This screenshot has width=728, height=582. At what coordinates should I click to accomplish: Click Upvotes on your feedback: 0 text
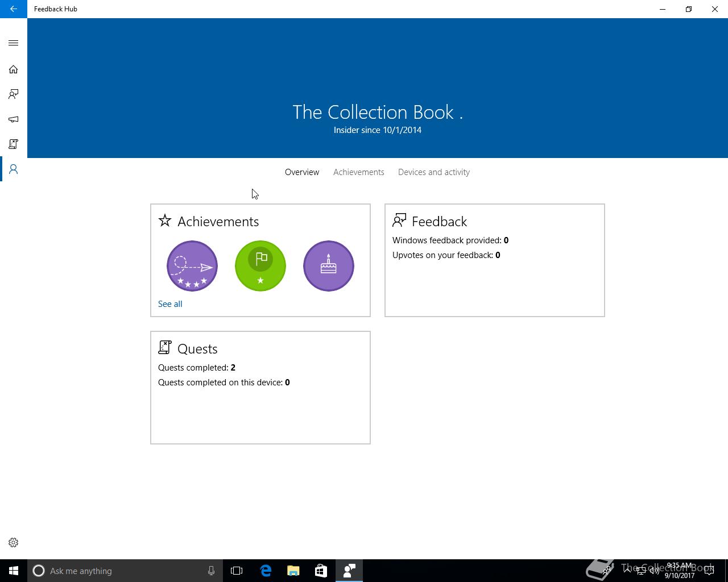(x=446, y=255)
